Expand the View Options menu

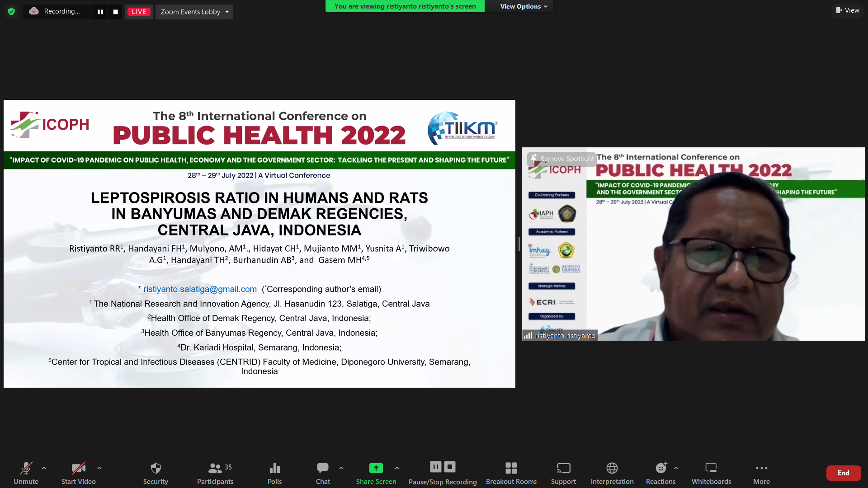(x=524, y=6)
